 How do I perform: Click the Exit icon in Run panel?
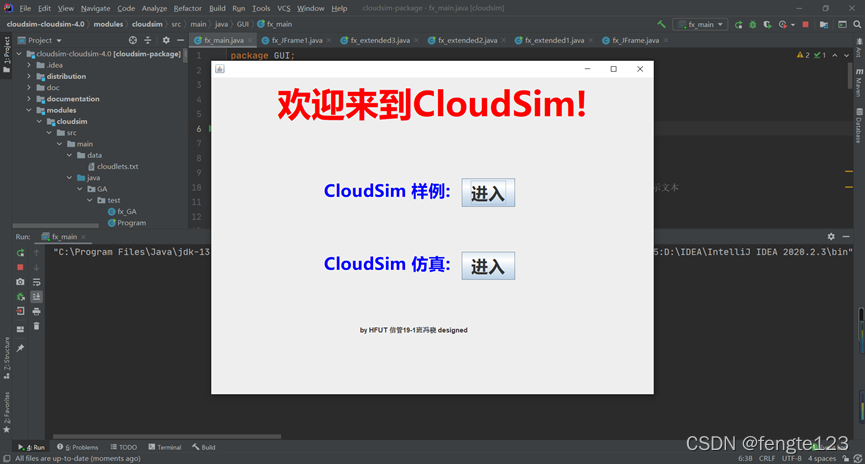click(x=20, y=311)
